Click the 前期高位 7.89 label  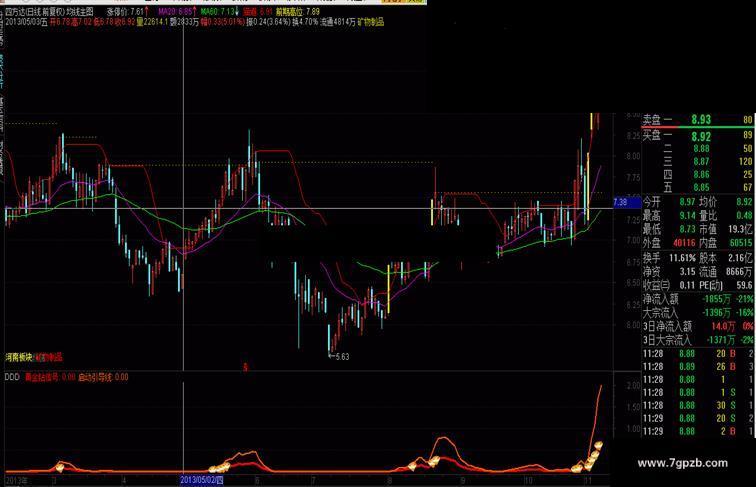[x=297, y=12]
